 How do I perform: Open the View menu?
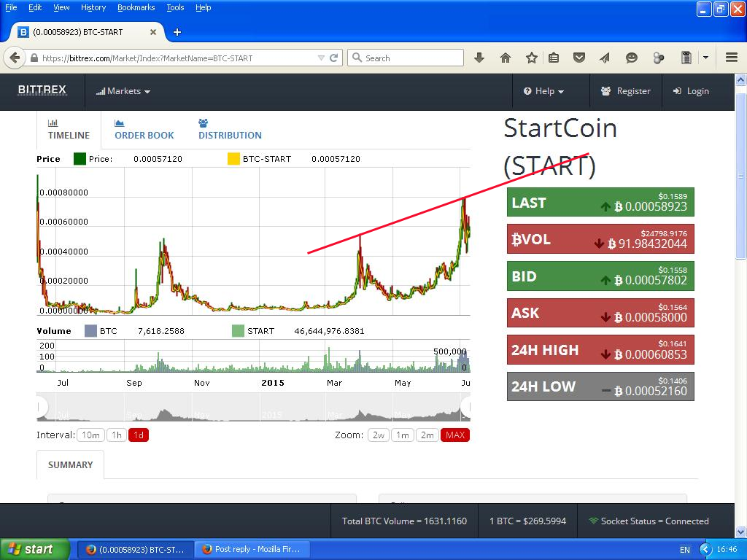(61, 7)
